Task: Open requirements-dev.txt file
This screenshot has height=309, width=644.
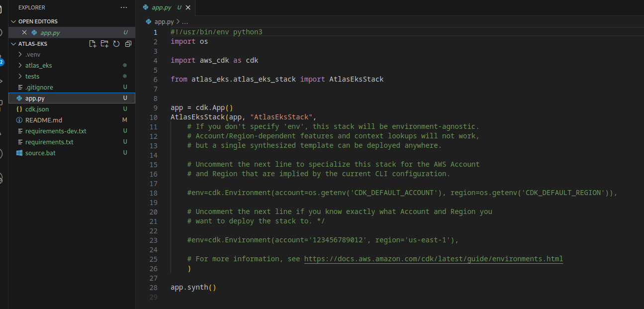Action: click(56, 131)
